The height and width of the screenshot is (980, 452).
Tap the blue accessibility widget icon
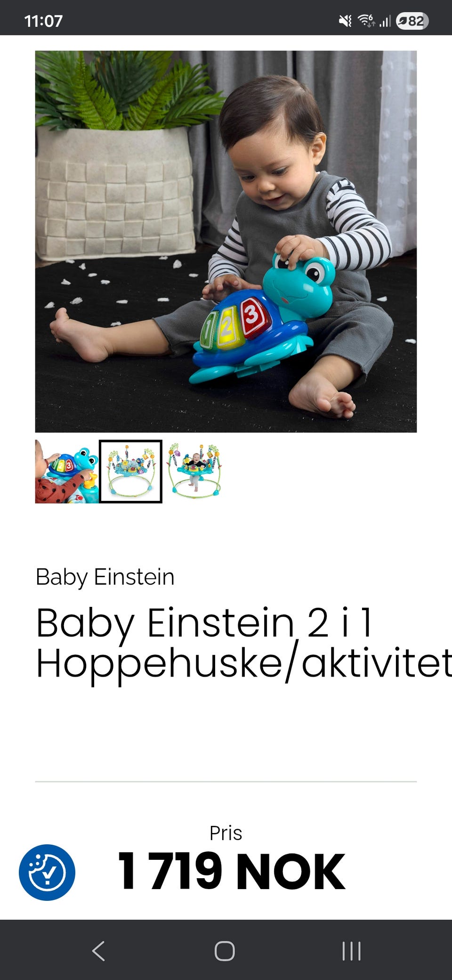[47, 873]
